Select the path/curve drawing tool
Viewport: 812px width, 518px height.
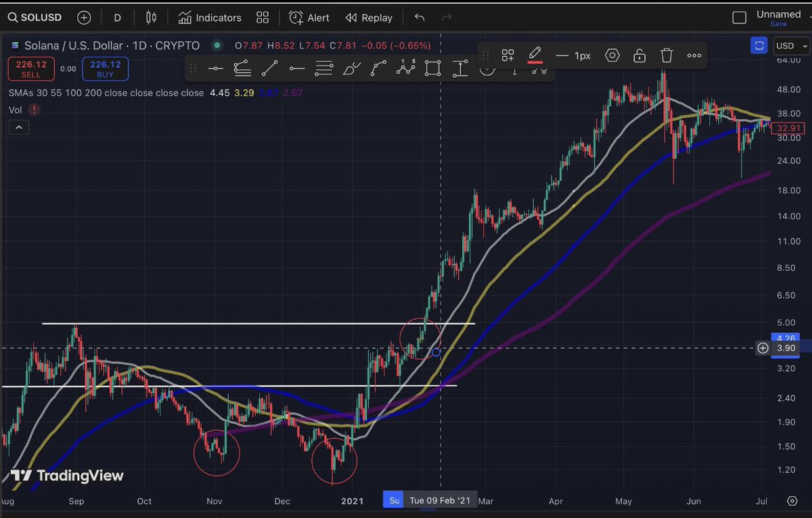click(379, 68)
